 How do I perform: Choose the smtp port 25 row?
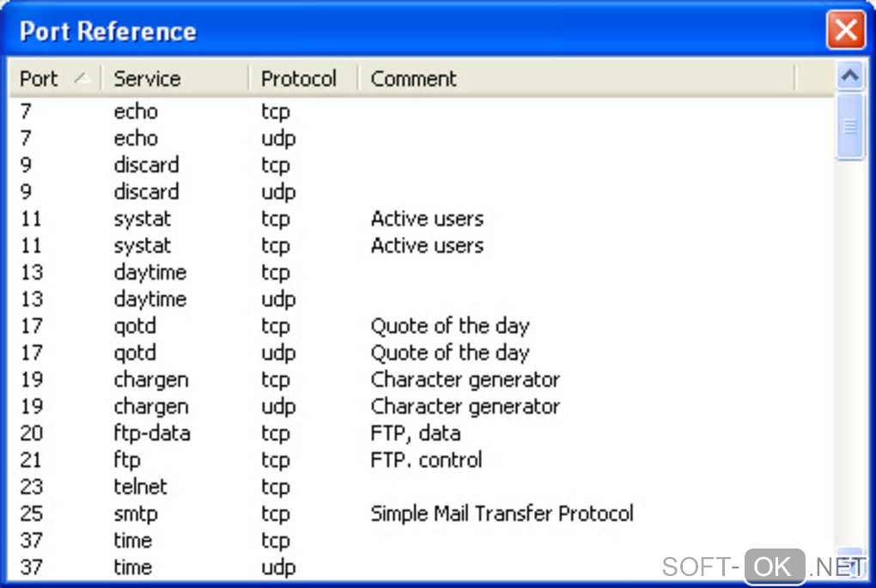(x=136, y=514)
